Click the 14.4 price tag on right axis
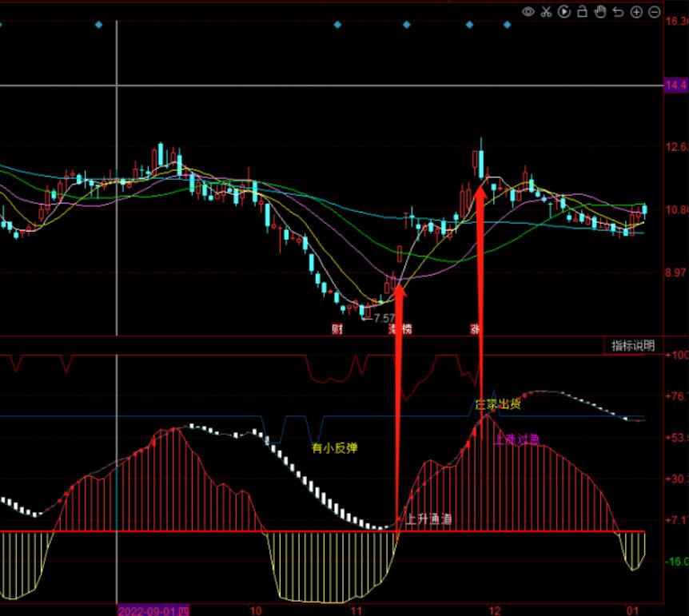 pos(675,85)
